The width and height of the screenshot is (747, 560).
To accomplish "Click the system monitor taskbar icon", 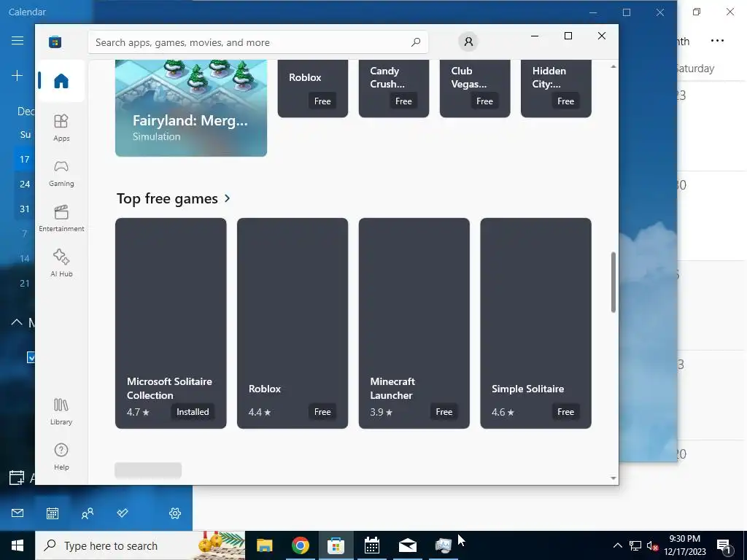I will (x=444, y=545).
